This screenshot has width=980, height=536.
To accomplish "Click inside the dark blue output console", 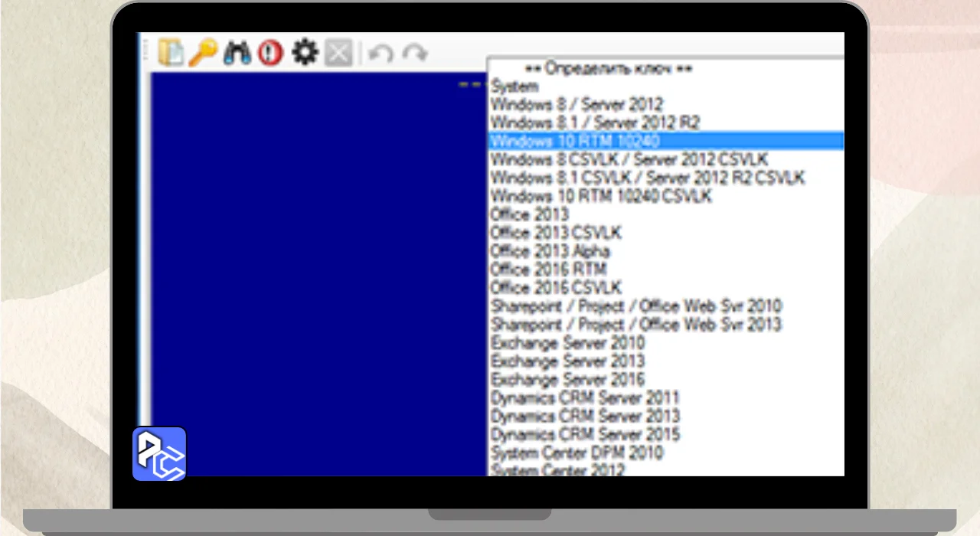I will tap(318, 274).
